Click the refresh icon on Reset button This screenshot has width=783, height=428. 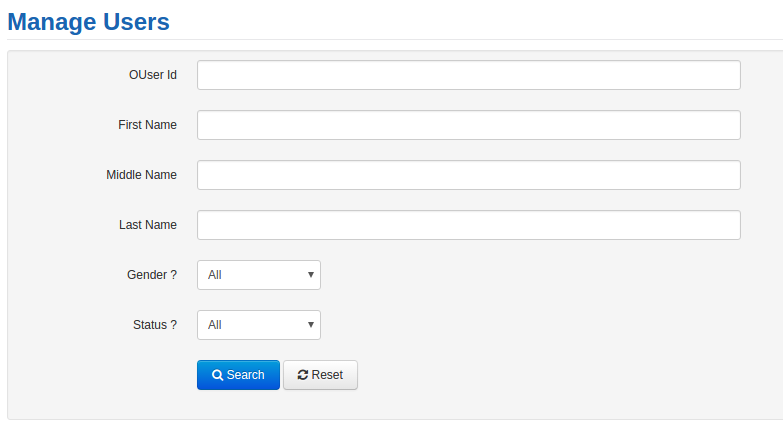(x=303, y=375)
